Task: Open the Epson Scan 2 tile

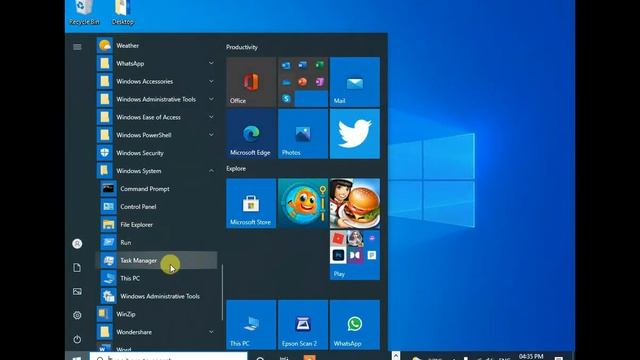Action: pos(303,325)
